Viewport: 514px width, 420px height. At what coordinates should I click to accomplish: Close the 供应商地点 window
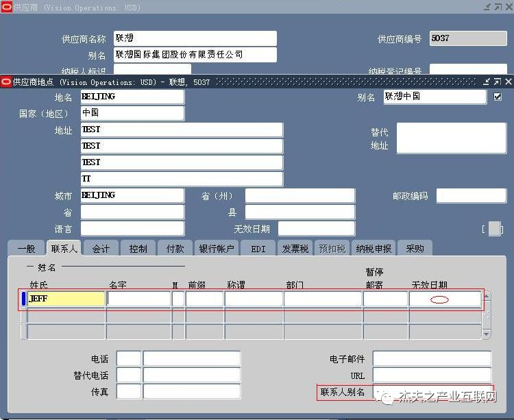point(508,82)
